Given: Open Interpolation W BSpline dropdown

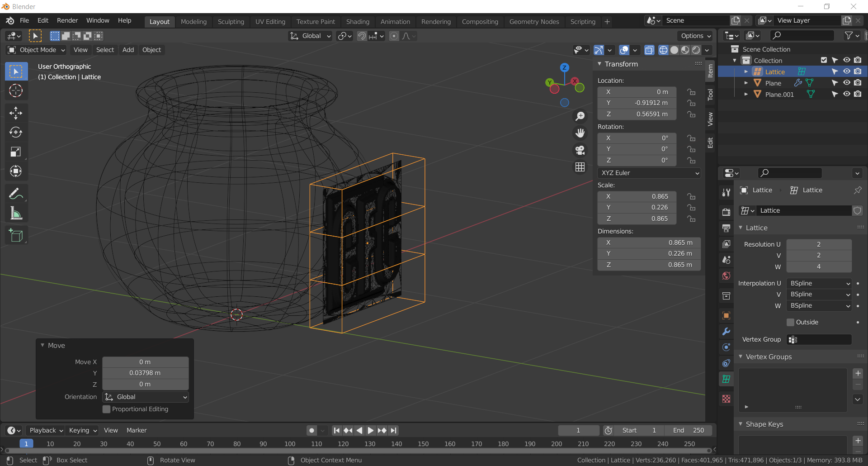Looking at the screenshot, I should tap(819, 306).
